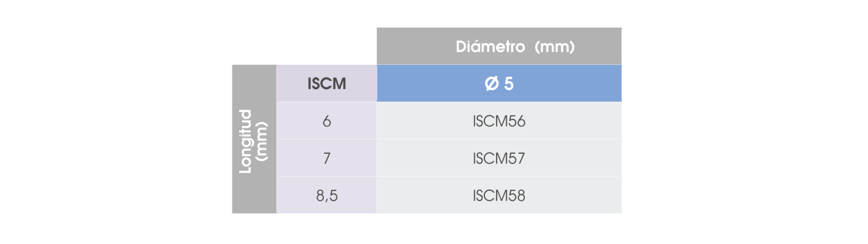This screenshot has width=868, height=244.
Task: Select the vertical Longitud (mm) header
Action: 254,139
